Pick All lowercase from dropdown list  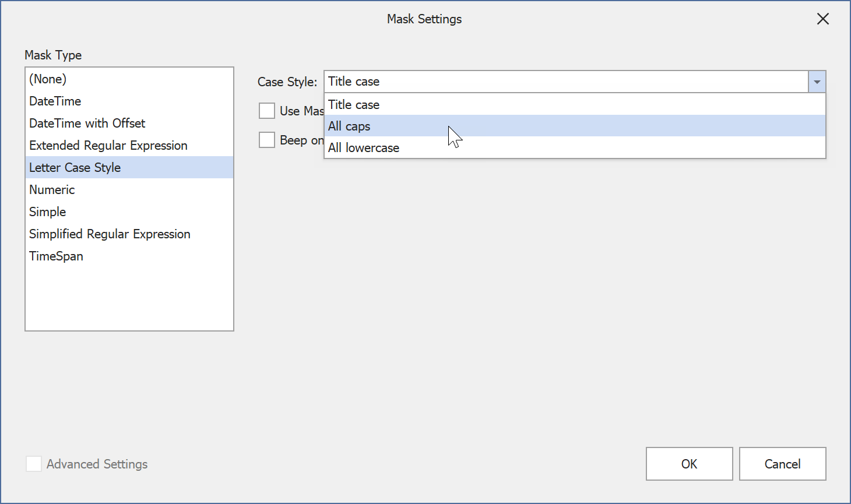(364, 148)
